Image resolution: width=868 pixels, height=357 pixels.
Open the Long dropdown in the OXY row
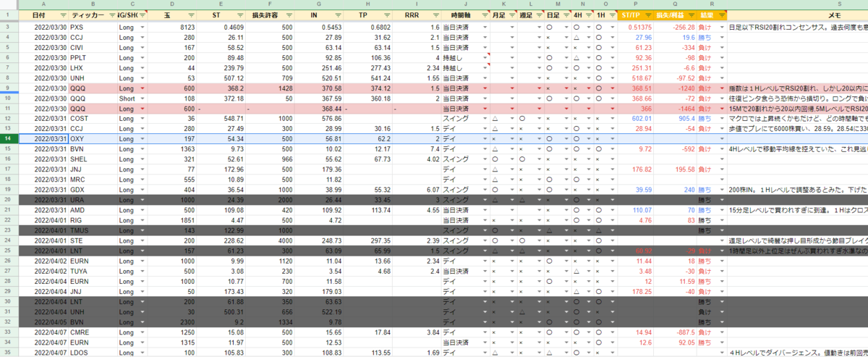click(142, 138)
